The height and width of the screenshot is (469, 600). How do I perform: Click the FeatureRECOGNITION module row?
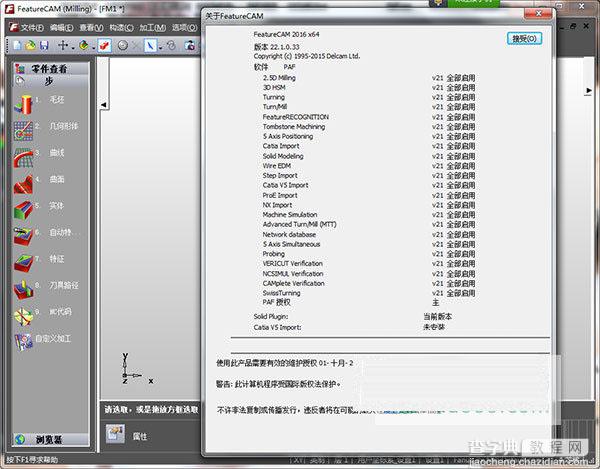369,117
